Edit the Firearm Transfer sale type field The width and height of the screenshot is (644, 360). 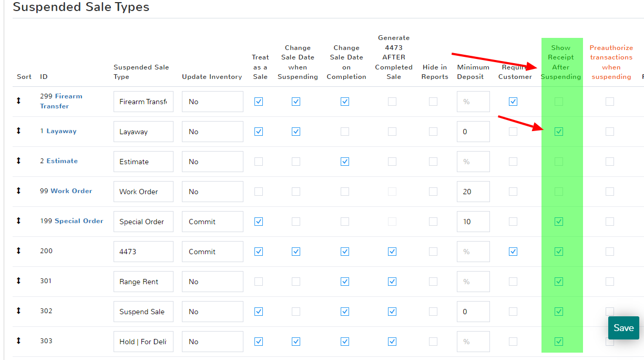click(144, 102)
